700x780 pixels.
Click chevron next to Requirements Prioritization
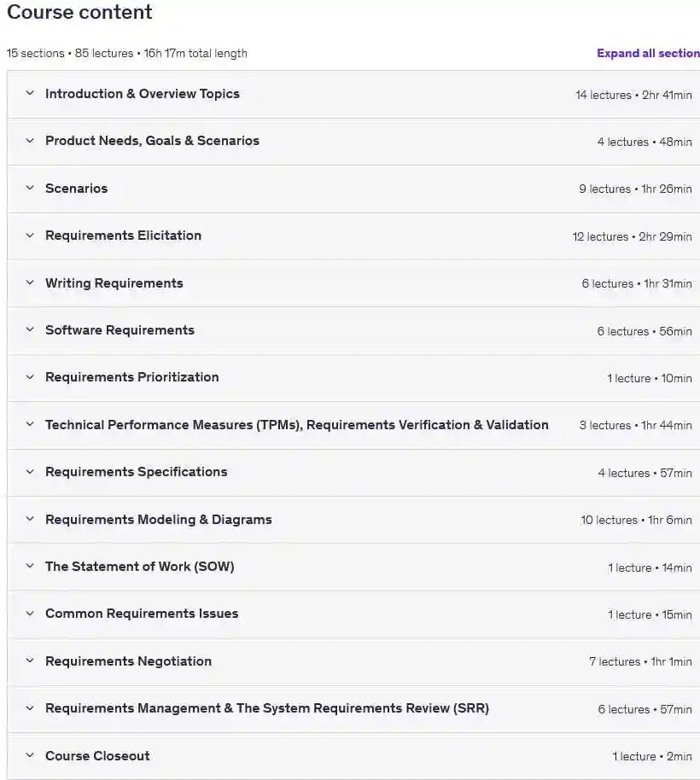tap(30, 377)
